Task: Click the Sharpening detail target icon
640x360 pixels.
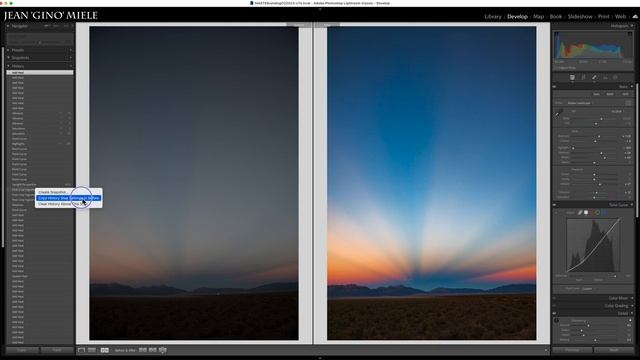Action: pyautogui.click(x=556, y=321)
